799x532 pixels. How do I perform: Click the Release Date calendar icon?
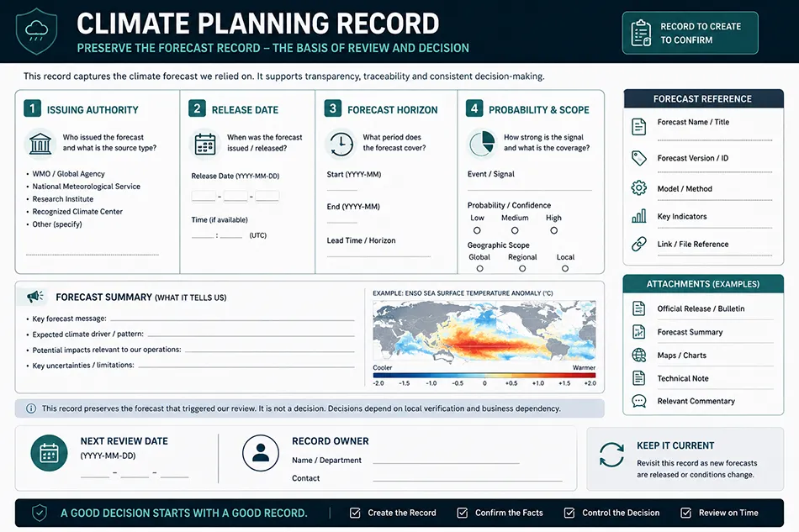click(x=205, y=144)
